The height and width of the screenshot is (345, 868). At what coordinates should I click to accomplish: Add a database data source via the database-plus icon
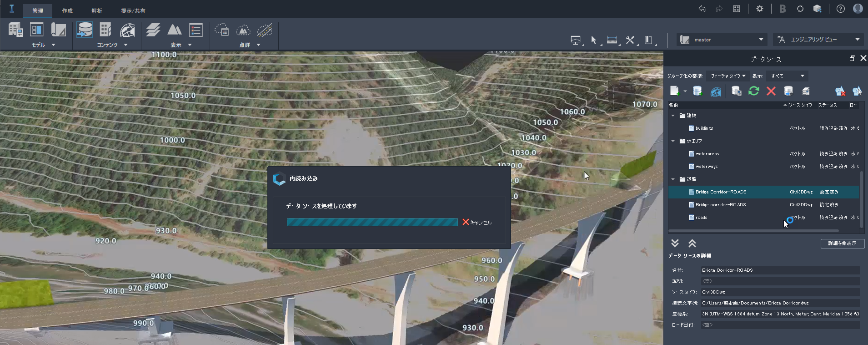click(x=697, y=91)
